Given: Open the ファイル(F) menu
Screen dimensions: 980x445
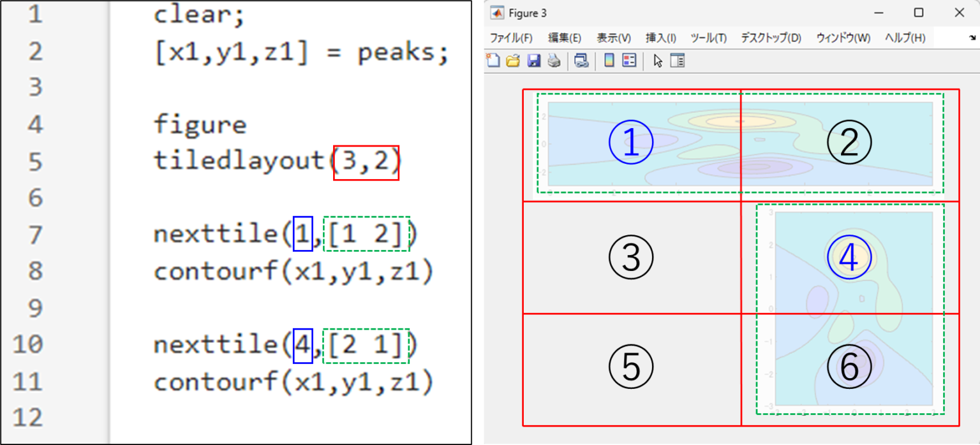Looking at the screenshot, I should click(x=512, y=37).
